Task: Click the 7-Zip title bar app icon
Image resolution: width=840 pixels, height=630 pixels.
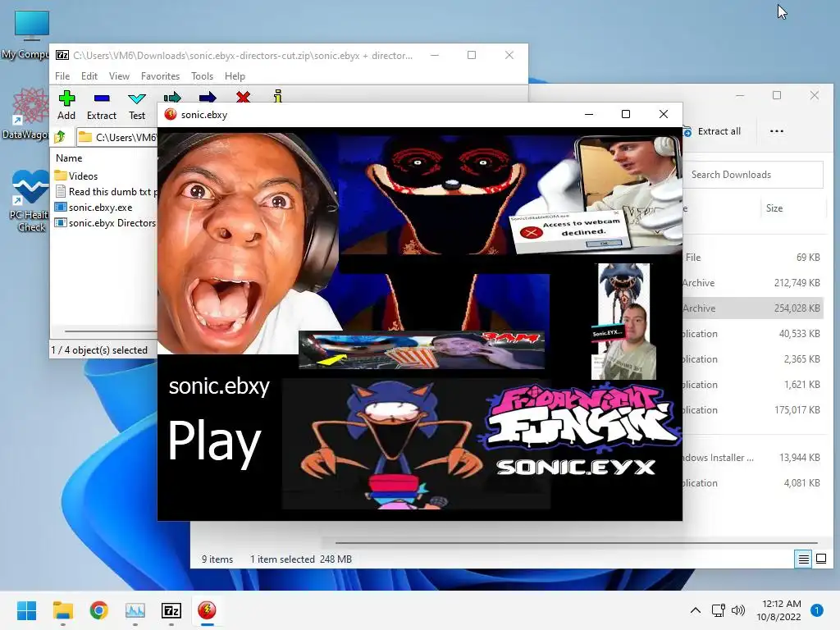Action: [x=62, y=55]
